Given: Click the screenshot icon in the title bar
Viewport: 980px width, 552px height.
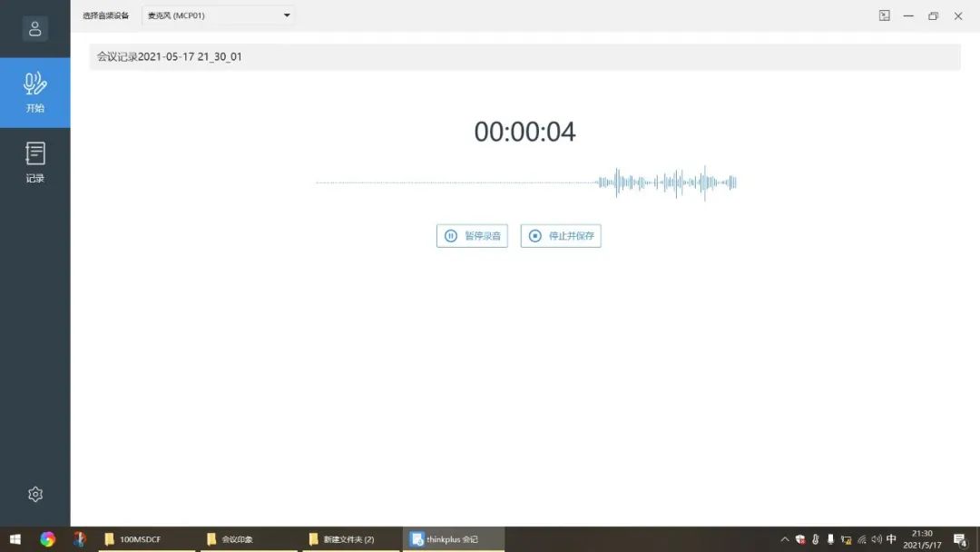Looking at the screenshot, I should (x=884, y=15).
